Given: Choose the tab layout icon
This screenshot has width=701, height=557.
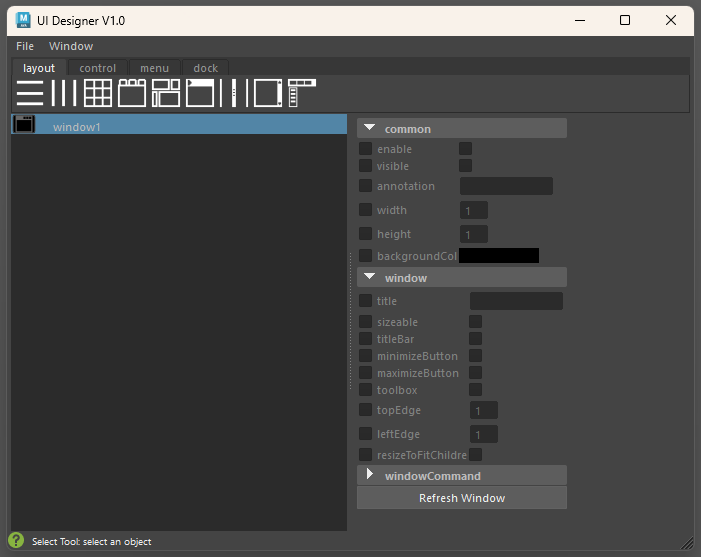Looking at the screenshot, I should 132,93.
